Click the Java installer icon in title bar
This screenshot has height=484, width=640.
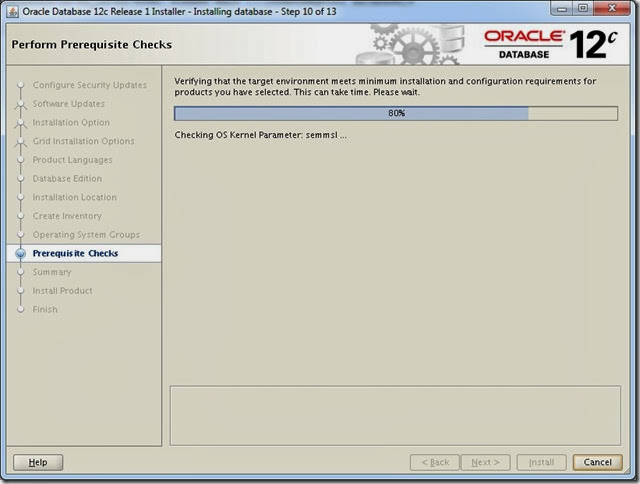coord(12,12)
